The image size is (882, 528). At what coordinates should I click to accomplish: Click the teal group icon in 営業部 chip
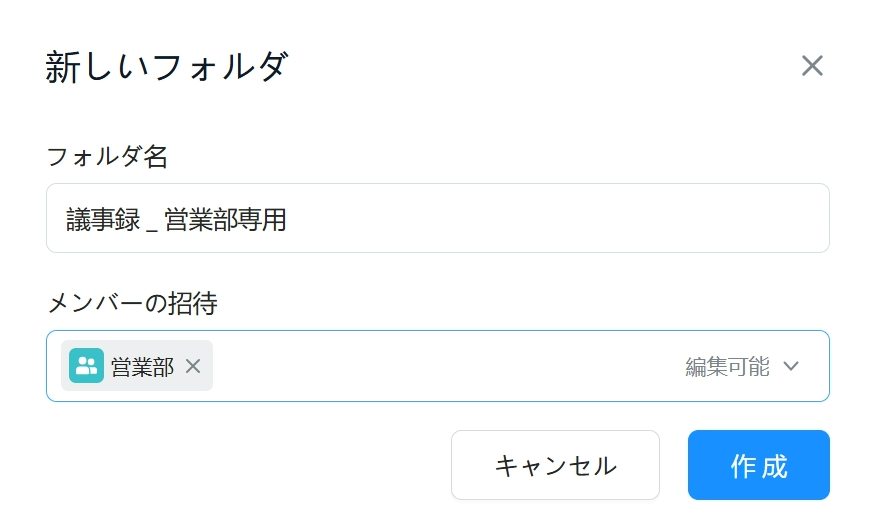point(86,365)
